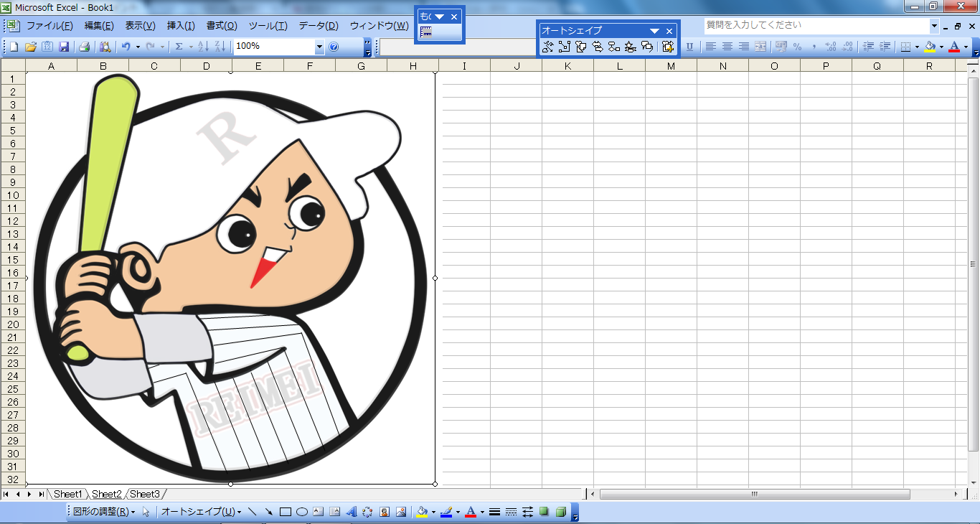This screenshot has width=980, height=524.
Task: Open the 書式(O) menu
Action: (222, 26)
